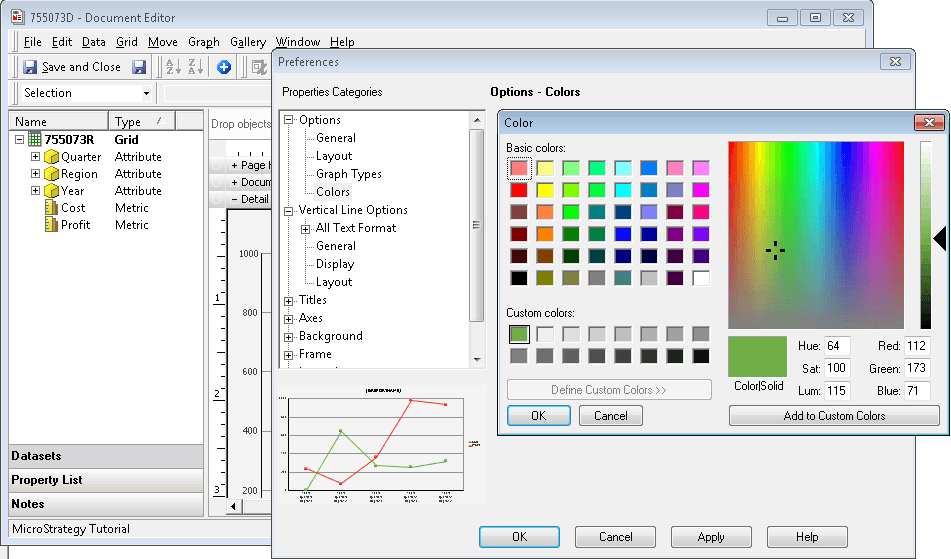Select the green custom color swatch
The width and height of the screenshot is (951, 559).
[519, 334]
